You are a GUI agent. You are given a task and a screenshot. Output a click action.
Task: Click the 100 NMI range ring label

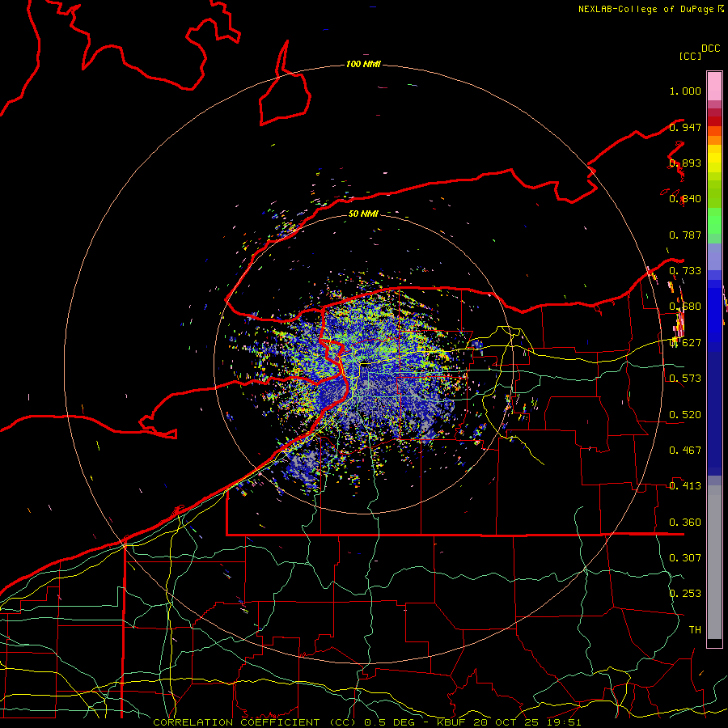pos(363,64)
